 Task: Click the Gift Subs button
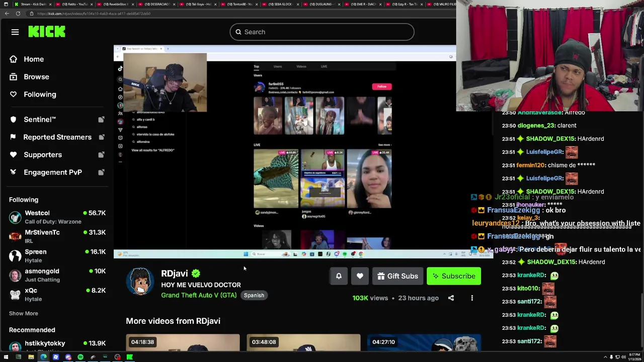[x=397, y=276]
